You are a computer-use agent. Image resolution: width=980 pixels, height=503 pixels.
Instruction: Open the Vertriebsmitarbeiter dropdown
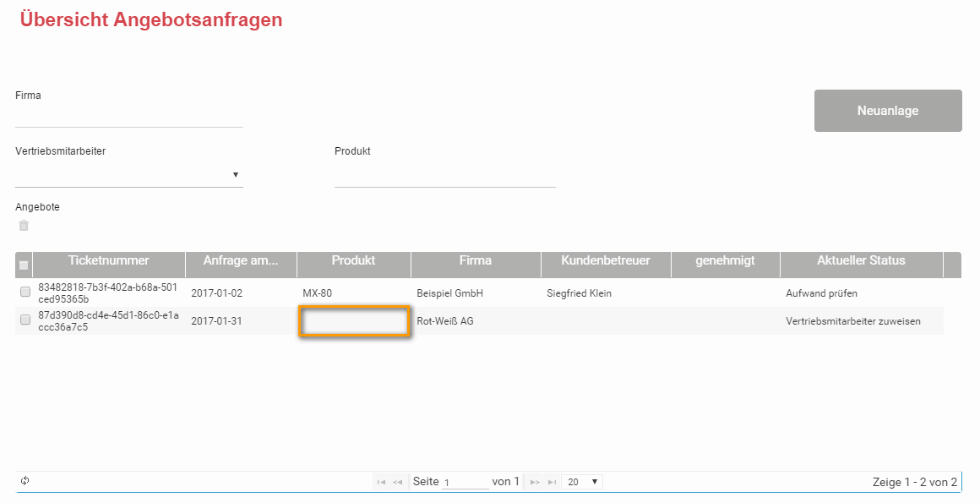129,175
